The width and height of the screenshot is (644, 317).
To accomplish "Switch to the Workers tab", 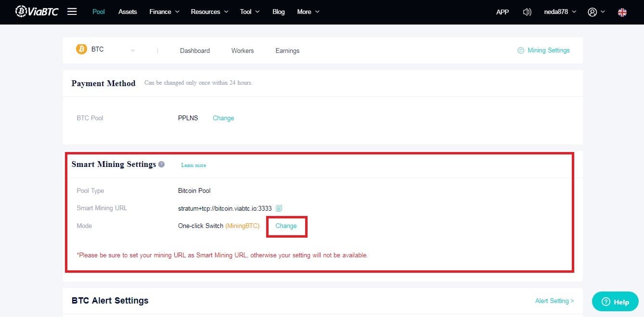I will pyautogui.click(x=243, y=51).
